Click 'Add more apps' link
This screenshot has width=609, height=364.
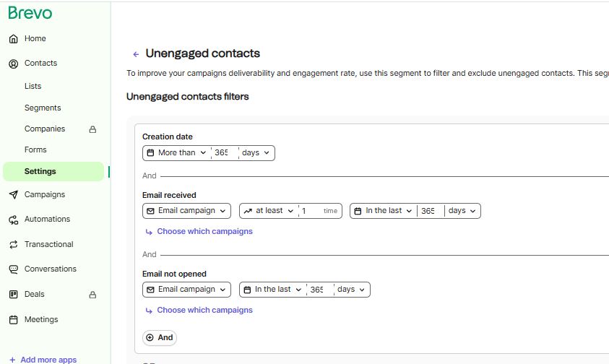48,360
